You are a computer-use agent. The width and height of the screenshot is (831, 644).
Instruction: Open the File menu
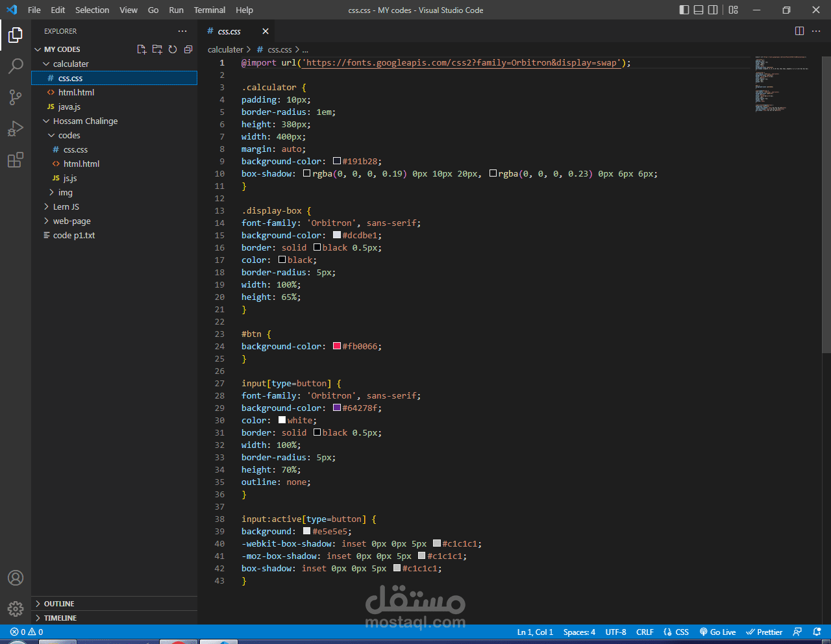tap(34, 10)
